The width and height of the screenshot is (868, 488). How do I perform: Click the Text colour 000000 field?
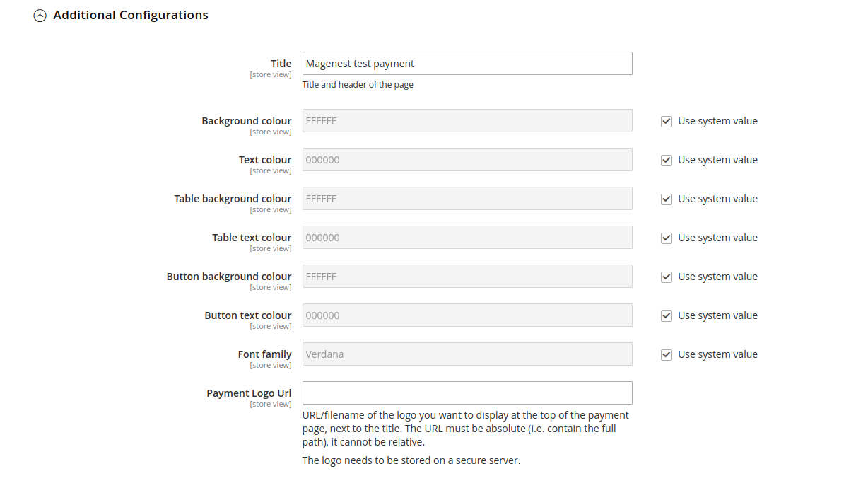pyautogui.click(x=467, y=160)
